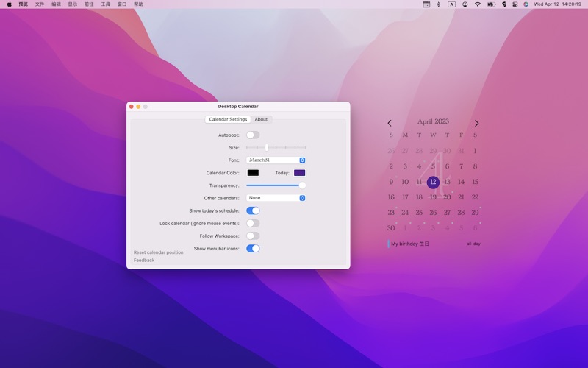This screenshot has width=588, height=368.
Task: Open the 工具 menu
Action: 105,4
